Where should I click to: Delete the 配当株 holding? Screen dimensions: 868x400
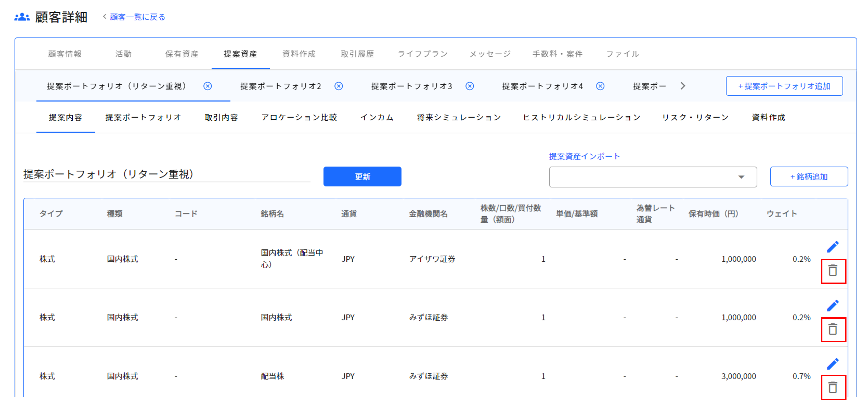point(833,388)
